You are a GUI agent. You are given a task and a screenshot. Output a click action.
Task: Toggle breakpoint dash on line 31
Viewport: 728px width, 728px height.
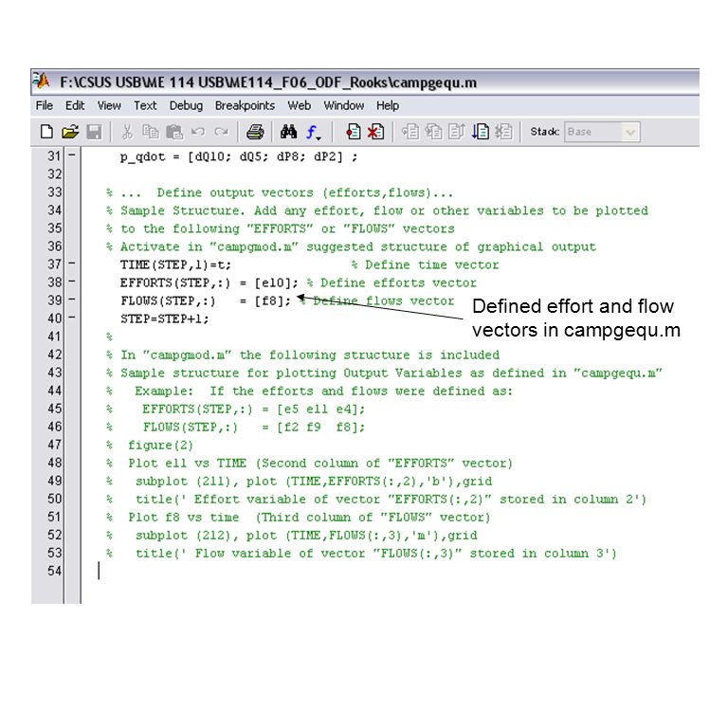click(72, 155)
